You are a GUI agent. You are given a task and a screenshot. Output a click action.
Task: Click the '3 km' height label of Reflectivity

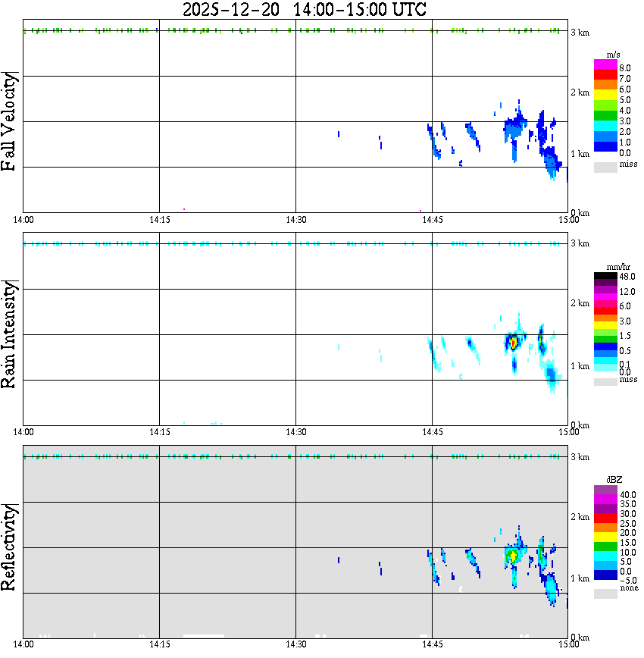580,457
